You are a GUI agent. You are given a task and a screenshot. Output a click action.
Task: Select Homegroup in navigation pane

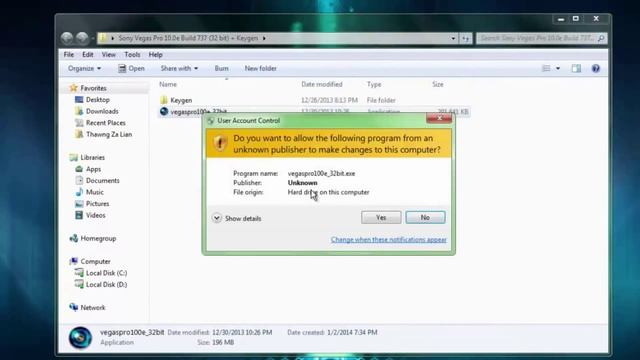click(98, 238)
